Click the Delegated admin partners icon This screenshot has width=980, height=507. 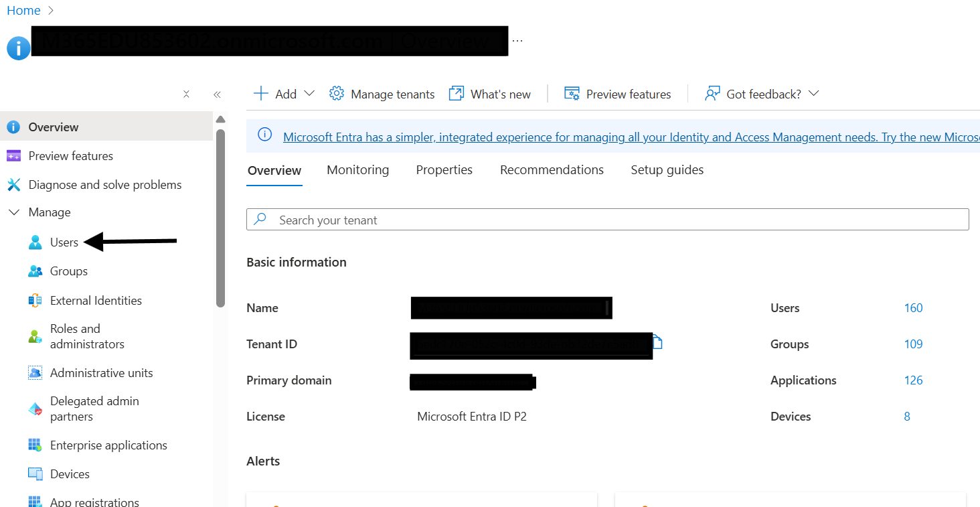click(x=35, y=409)
